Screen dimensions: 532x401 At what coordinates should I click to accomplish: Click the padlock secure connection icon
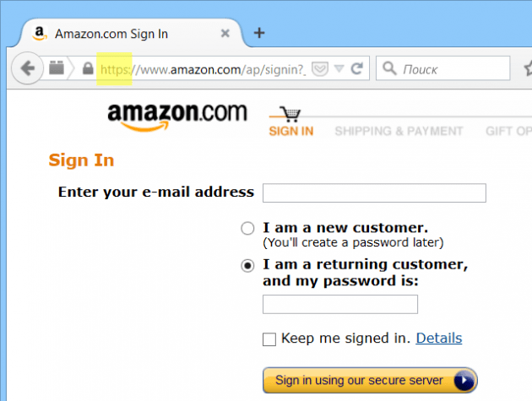tap(88, 68)
